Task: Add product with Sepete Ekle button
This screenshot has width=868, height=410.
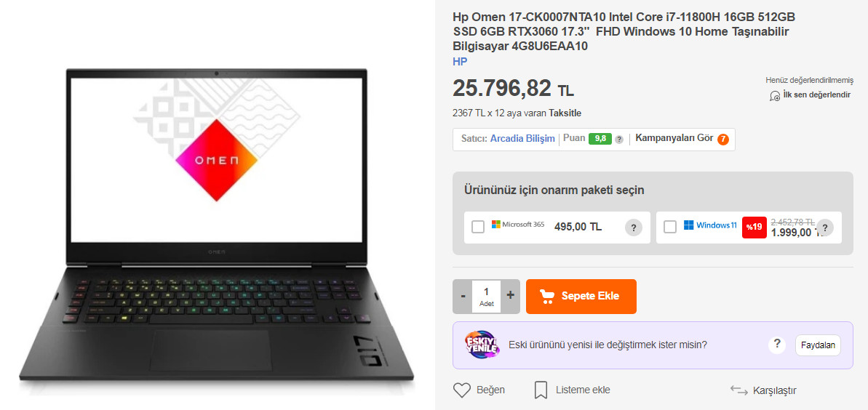Action: pos(581,296)
